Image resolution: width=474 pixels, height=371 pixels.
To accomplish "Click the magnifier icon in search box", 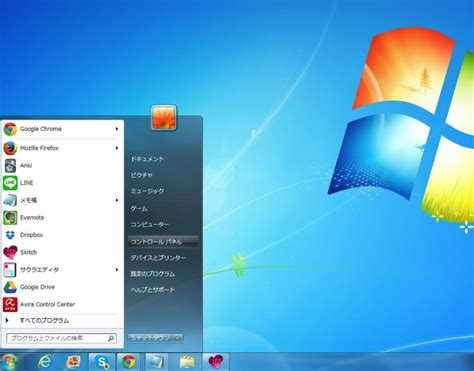I will (x=111, y=338).
